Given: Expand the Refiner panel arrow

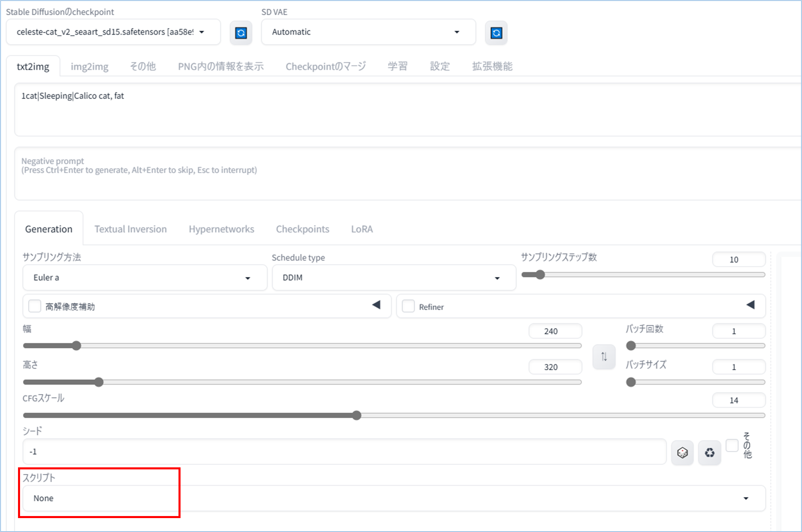Looking at the screenshot, I should tap(750, 305).
